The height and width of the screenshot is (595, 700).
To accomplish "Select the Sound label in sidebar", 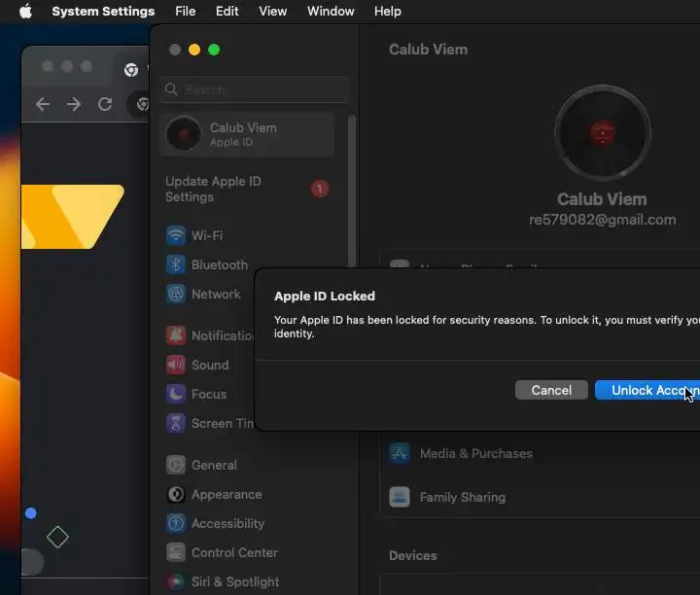I will 210,365.
